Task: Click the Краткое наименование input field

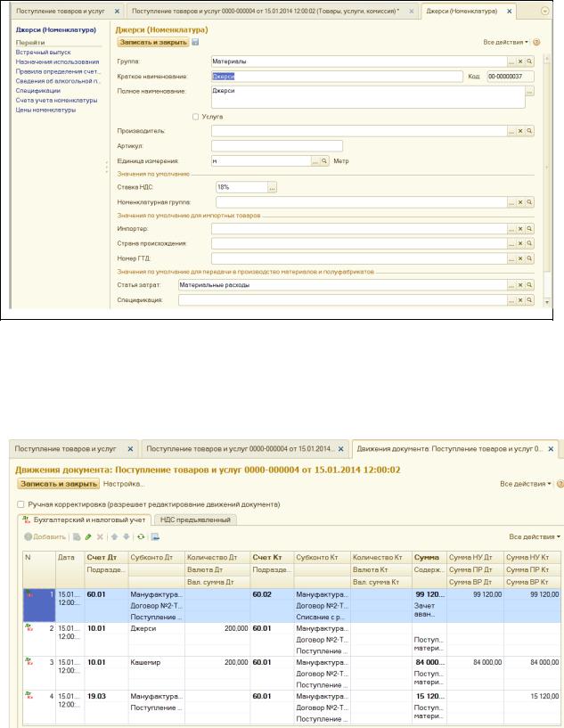Action: [x=337, y=77]
